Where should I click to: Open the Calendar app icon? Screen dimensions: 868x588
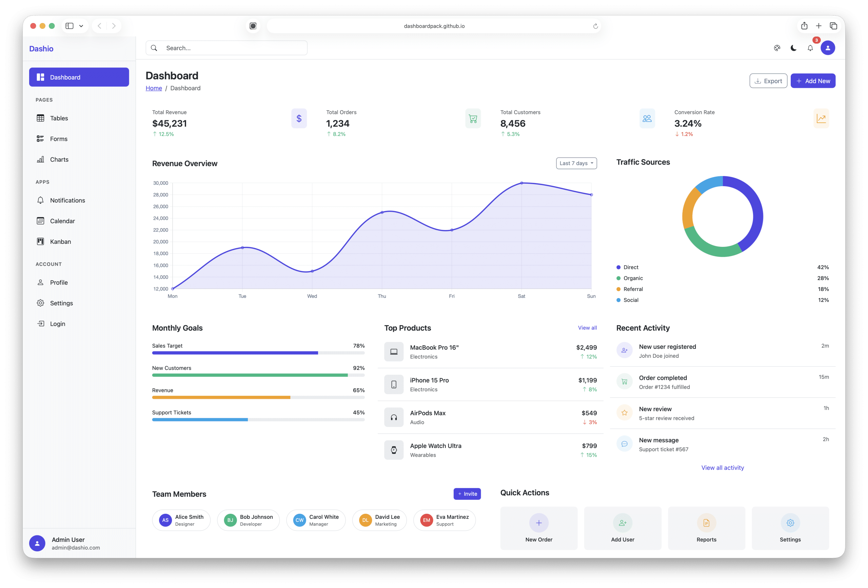click(40, 221)
